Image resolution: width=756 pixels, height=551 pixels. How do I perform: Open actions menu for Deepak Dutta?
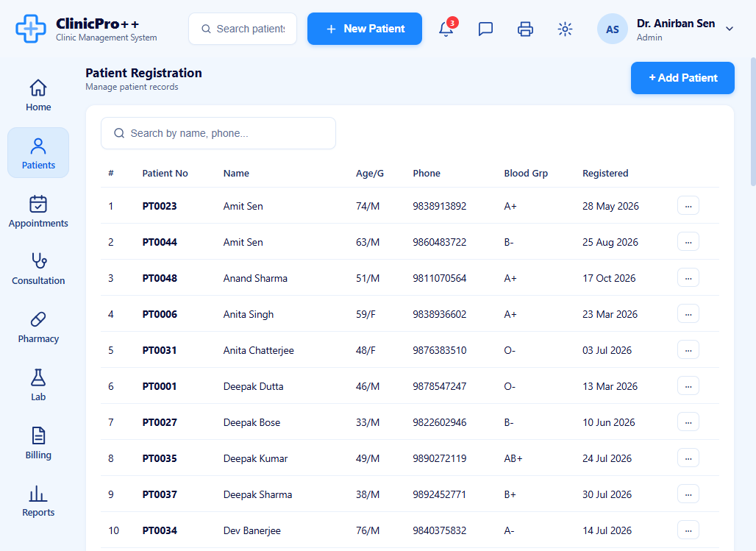click(688, 386)
